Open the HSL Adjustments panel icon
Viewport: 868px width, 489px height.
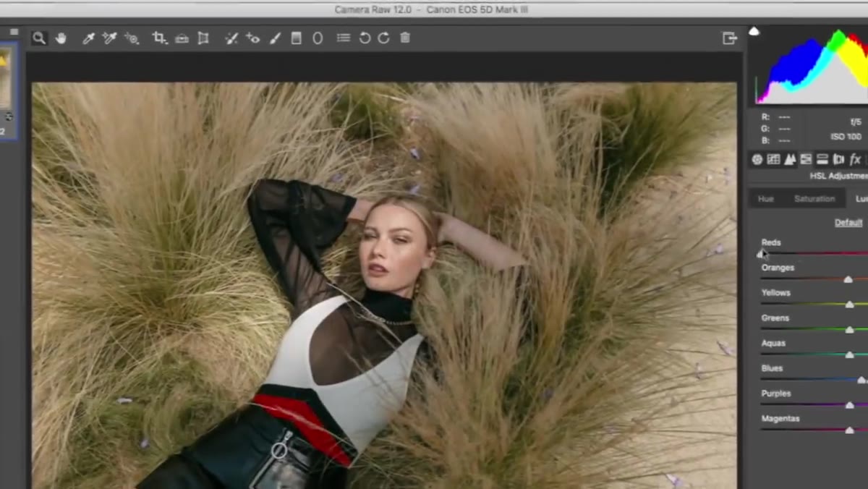click(806, 159)
